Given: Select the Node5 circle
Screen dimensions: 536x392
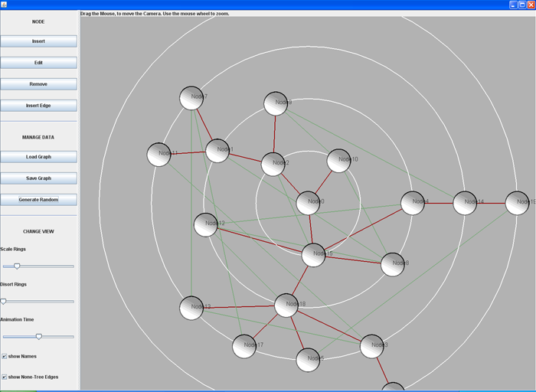Looking at the screenshot, I should coord(308,360).
